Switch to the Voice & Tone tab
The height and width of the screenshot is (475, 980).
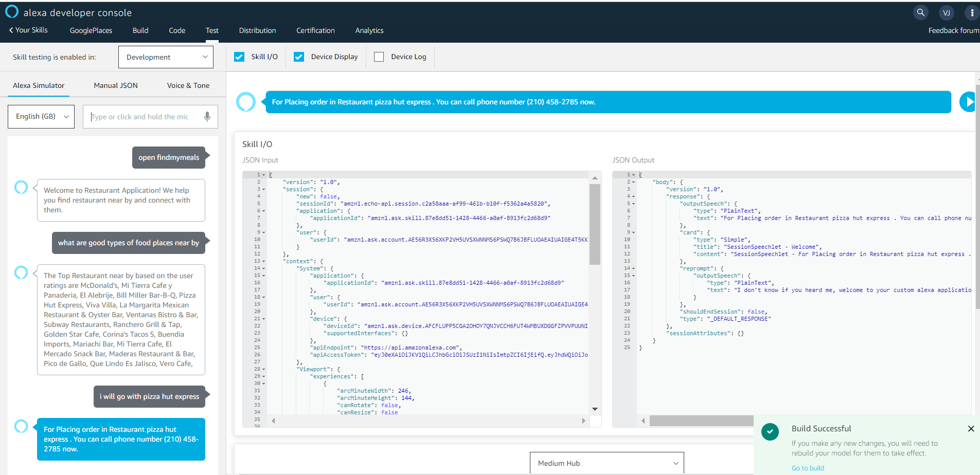(x=188, y=85)
